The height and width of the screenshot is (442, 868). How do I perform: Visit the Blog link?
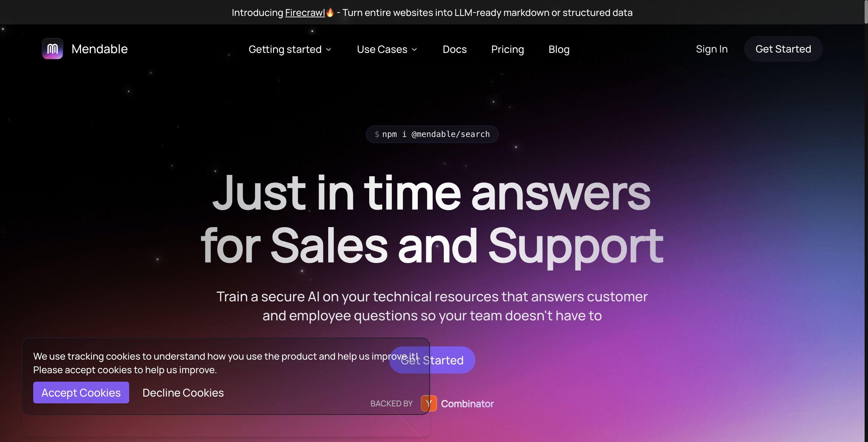click(559, 49)
